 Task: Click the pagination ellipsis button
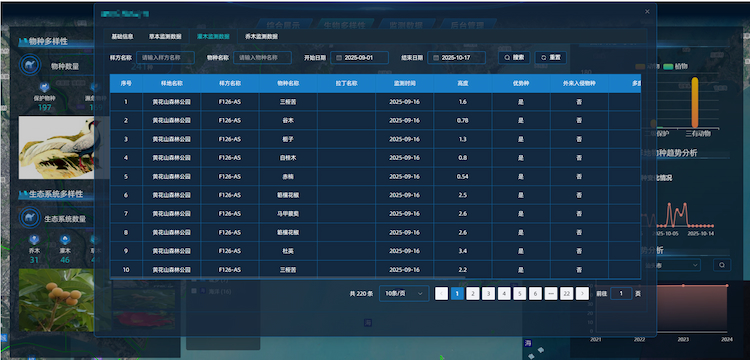551,294
